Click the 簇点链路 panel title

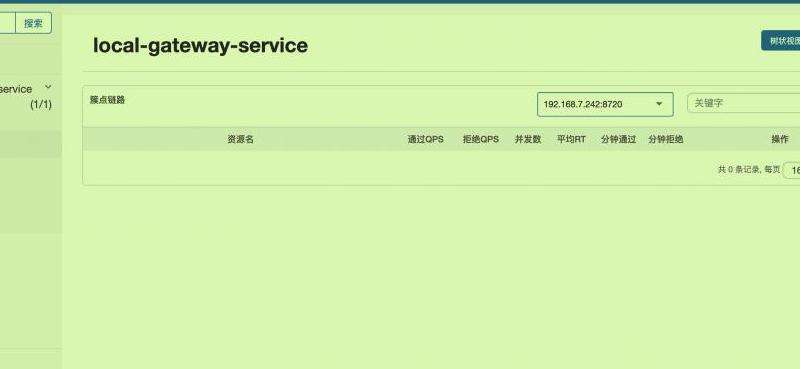point(108,100)
